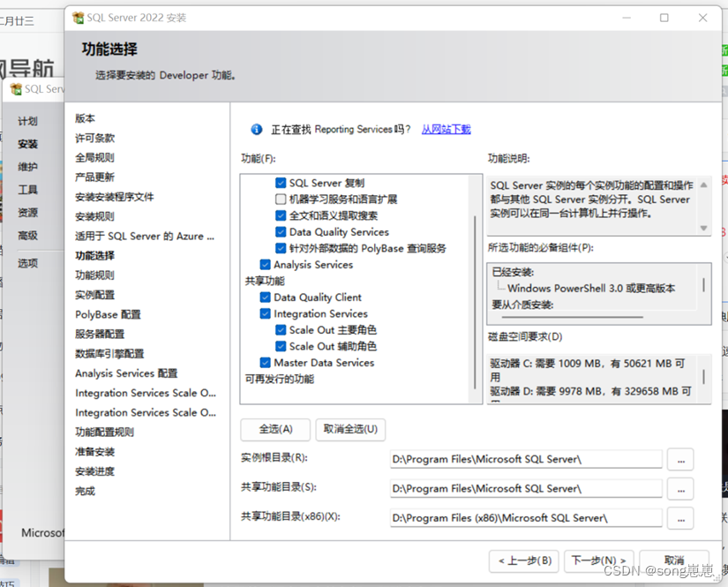The height and width of the screenshot is (587, 728).
Task: Browse for 共享功能目录(S) with ellipsis button
Action: tap(680, 489)
